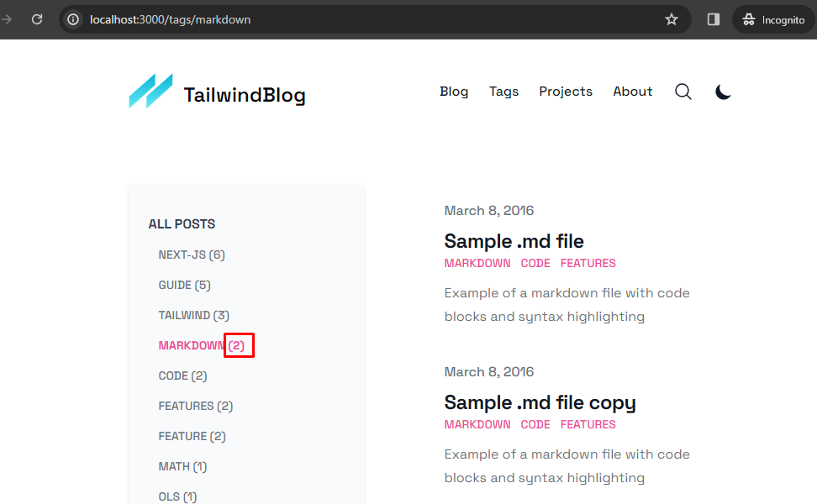Open the Blog navigation link

(454, 92)
